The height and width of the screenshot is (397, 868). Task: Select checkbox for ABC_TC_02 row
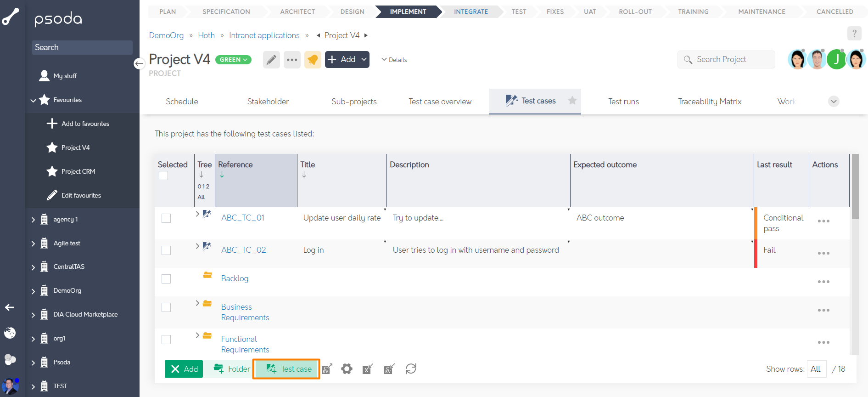click(166, 250)
